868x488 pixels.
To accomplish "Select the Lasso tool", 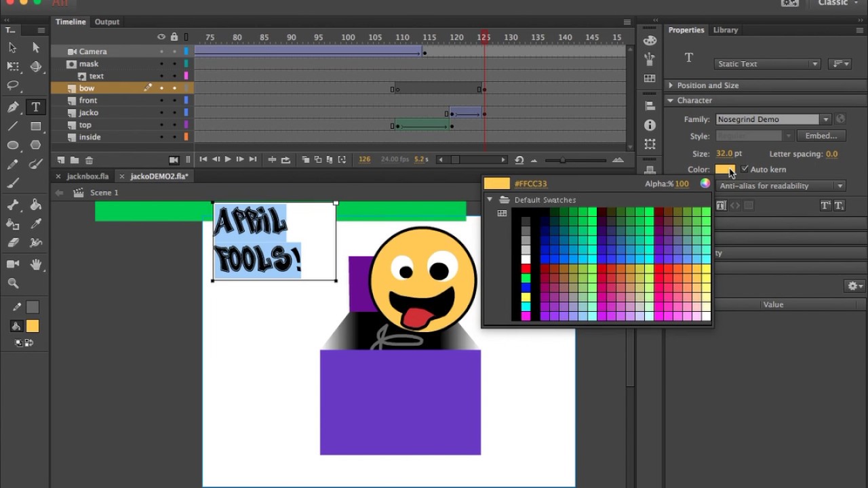I will (12, 86).
